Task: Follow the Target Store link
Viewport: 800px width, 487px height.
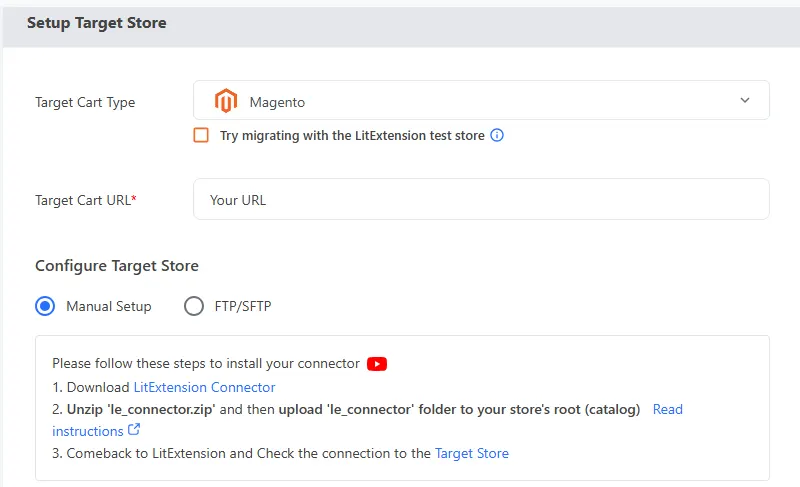Action: (x=471, y=453)
